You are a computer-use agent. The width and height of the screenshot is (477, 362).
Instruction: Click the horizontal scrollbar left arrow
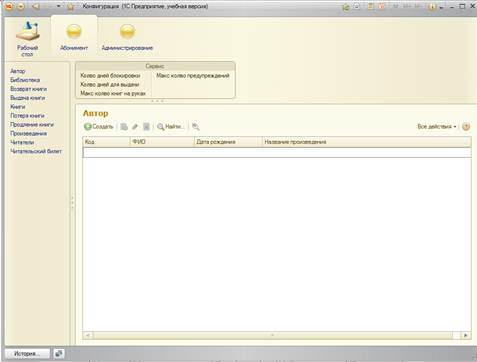point(88,335)
